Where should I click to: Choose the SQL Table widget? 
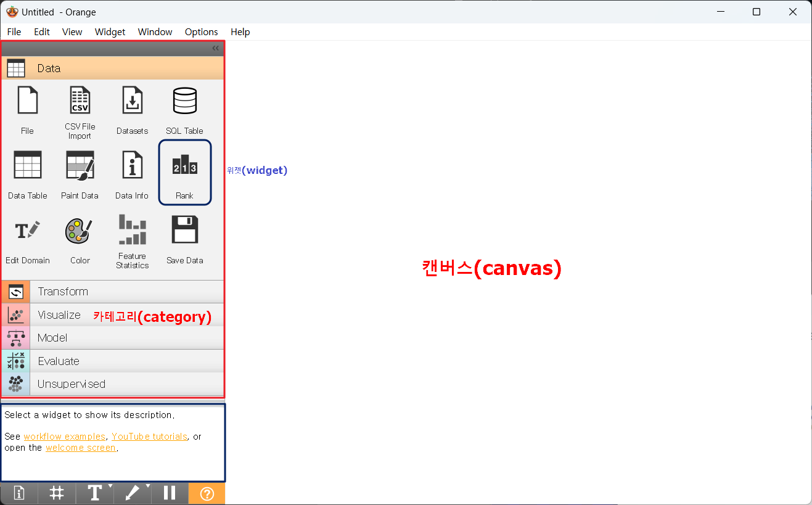pyautogui.click(x=184, y=111)
